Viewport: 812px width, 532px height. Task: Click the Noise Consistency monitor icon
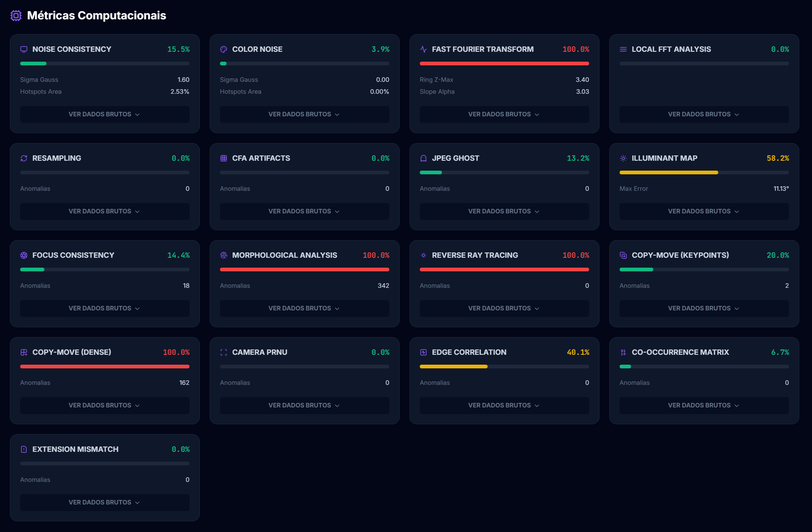24,49
